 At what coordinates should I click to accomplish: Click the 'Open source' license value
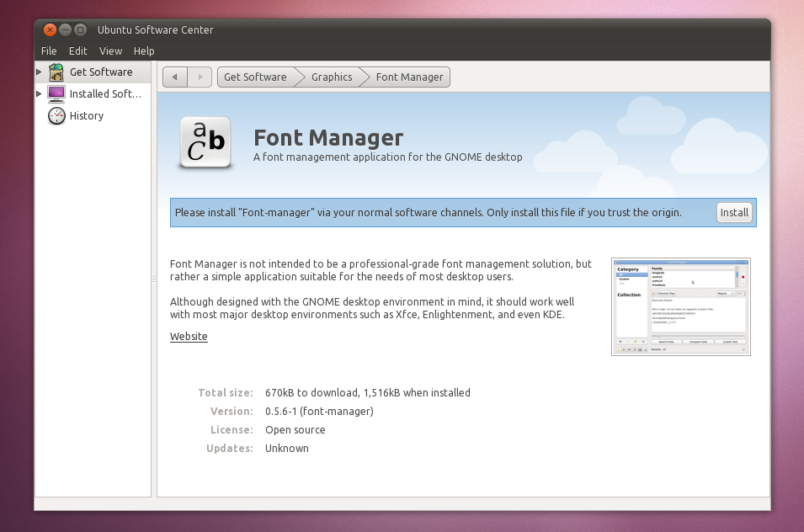point(295,429)
